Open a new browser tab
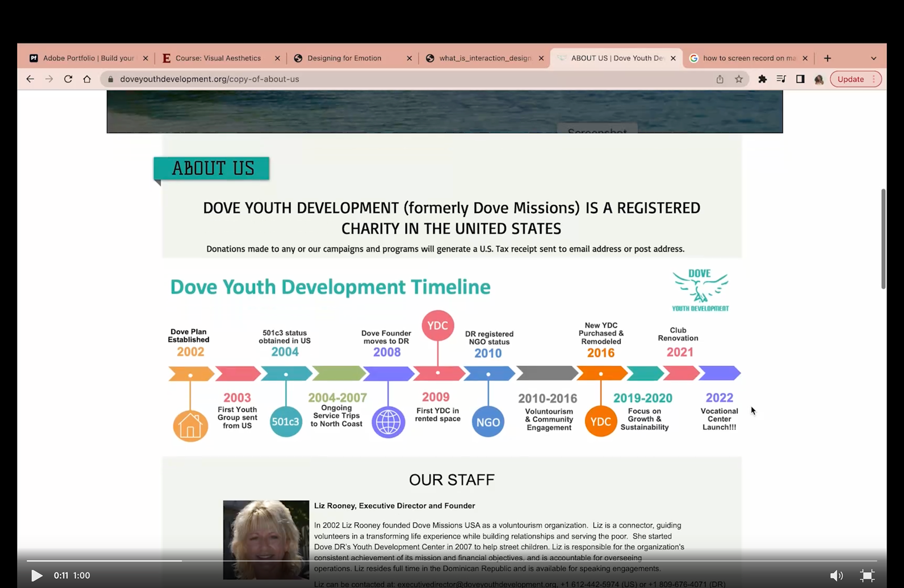 [x=827, y=58]
